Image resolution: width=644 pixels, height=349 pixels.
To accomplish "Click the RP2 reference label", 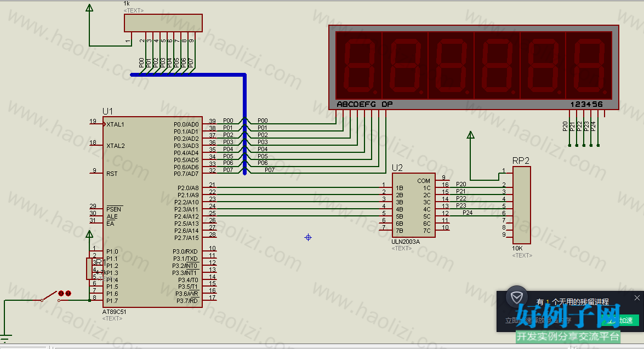I will (x=521, y=161).
